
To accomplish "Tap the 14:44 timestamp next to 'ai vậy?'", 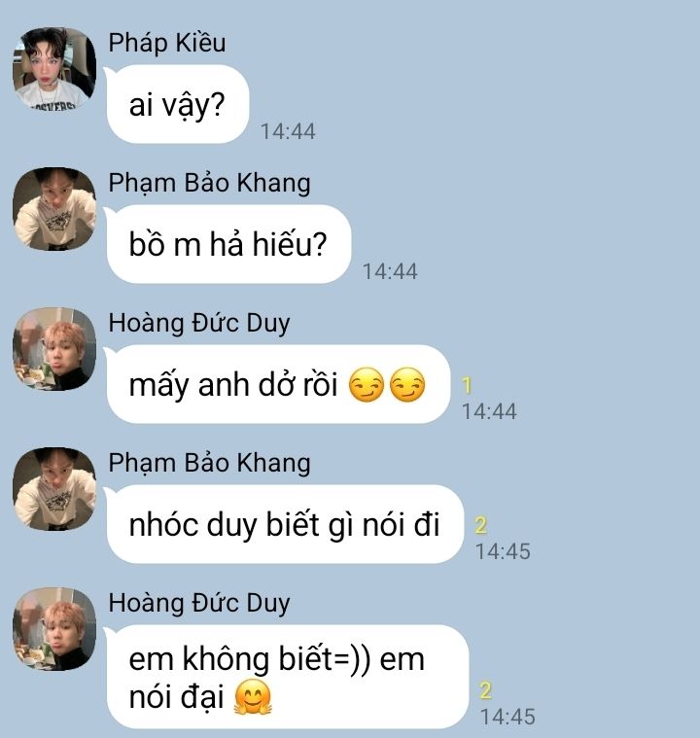I will [288, 131].
